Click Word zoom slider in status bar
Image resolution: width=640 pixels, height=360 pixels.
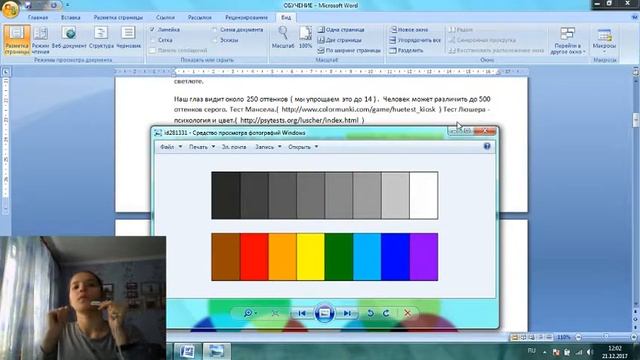coord(606,337)
